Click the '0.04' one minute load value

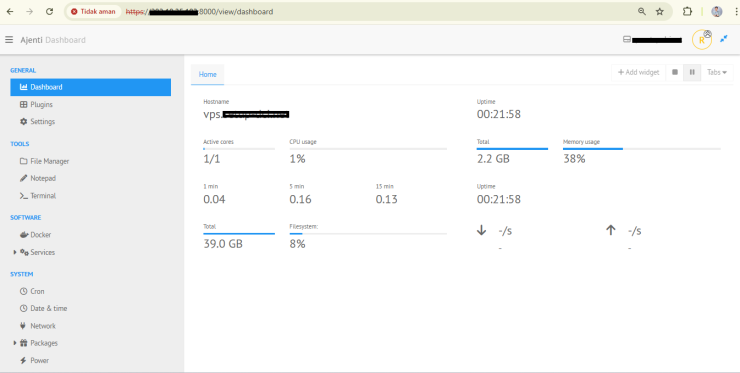(214, 199)
